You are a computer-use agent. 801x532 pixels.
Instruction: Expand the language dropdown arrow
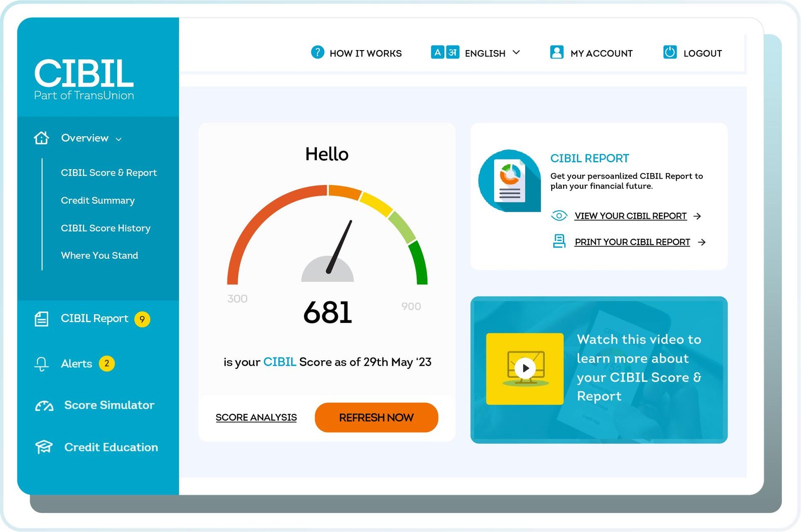click(517, 53)
